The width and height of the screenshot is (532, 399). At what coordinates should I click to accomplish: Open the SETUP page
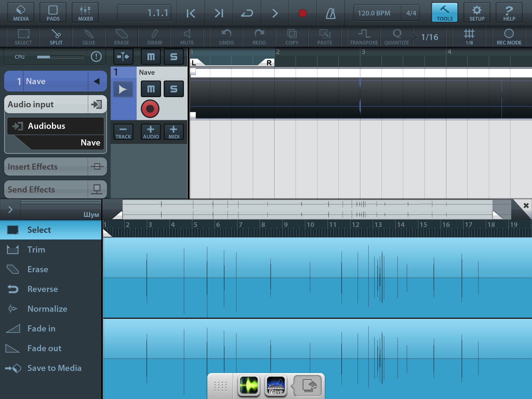click(x=477, y=12)
